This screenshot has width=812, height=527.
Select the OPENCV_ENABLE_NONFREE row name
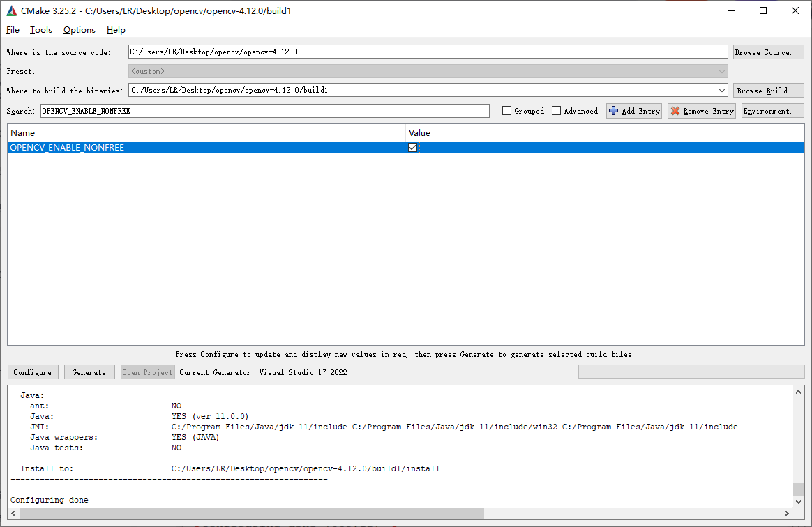click(67, 148)
